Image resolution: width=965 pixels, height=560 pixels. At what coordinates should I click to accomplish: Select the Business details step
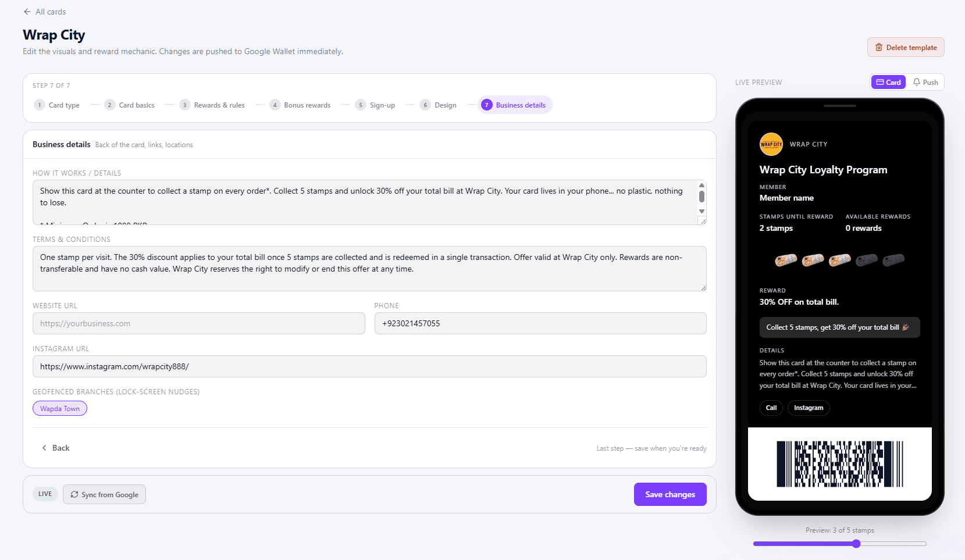click(x=515, y=105)
